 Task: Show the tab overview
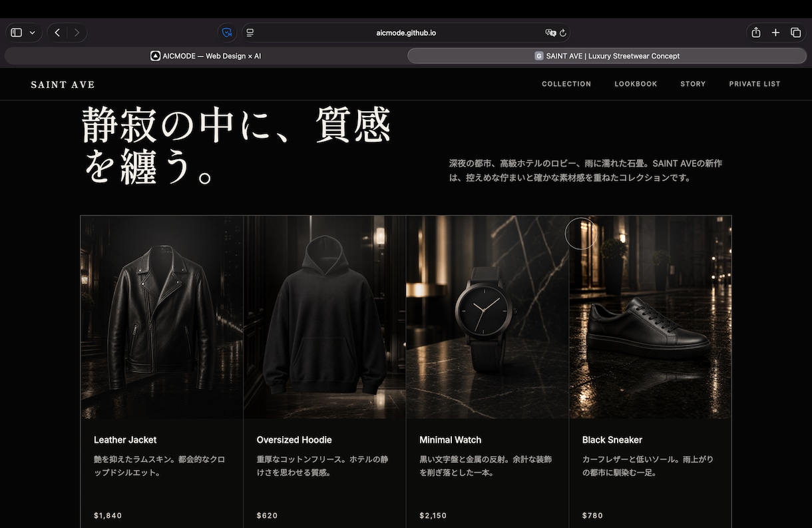pos(795,33)
